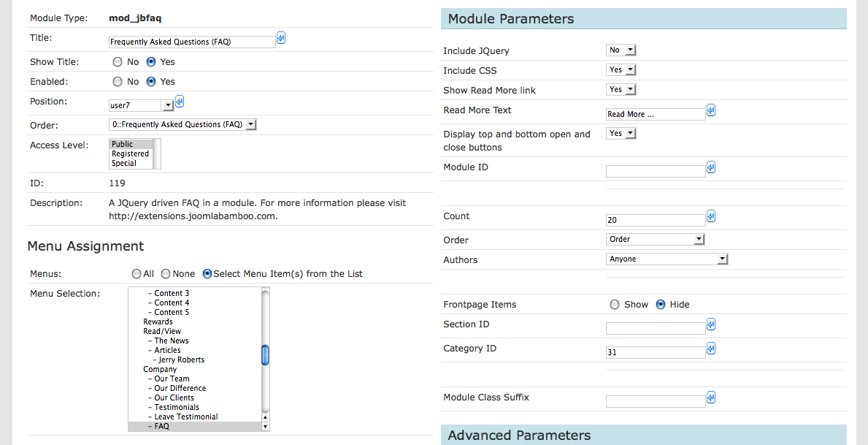Select Our Clients menu item

pos(194,398)
